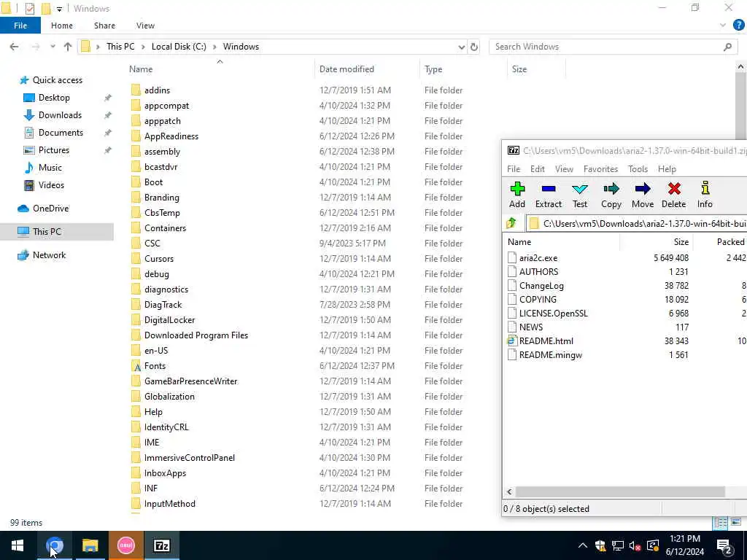Switch to File Explorer on taskbar

click(x=90, y=545)
